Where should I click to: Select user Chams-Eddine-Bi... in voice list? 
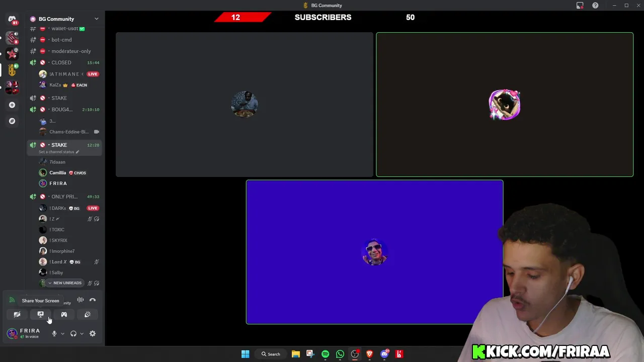[69, 132]
